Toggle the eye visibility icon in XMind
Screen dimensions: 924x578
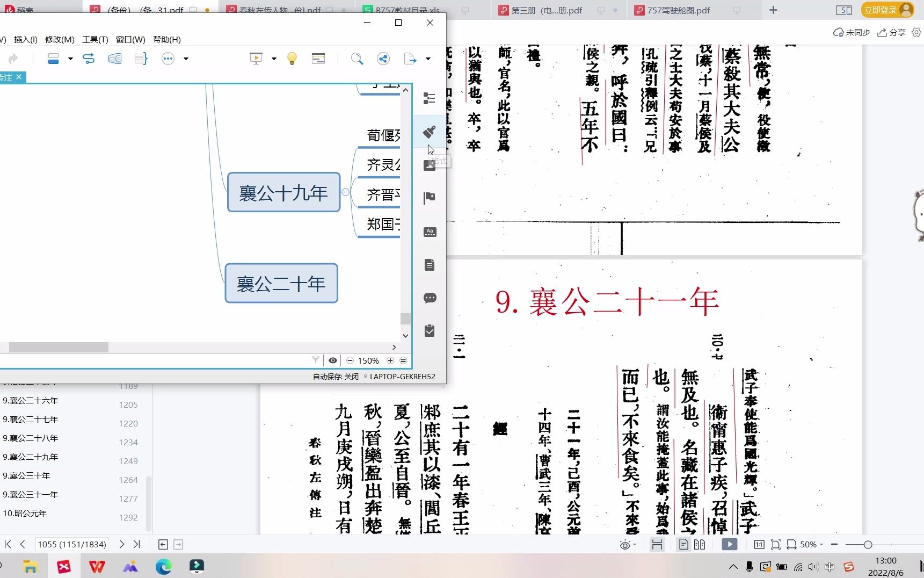[x=333, y=360]
